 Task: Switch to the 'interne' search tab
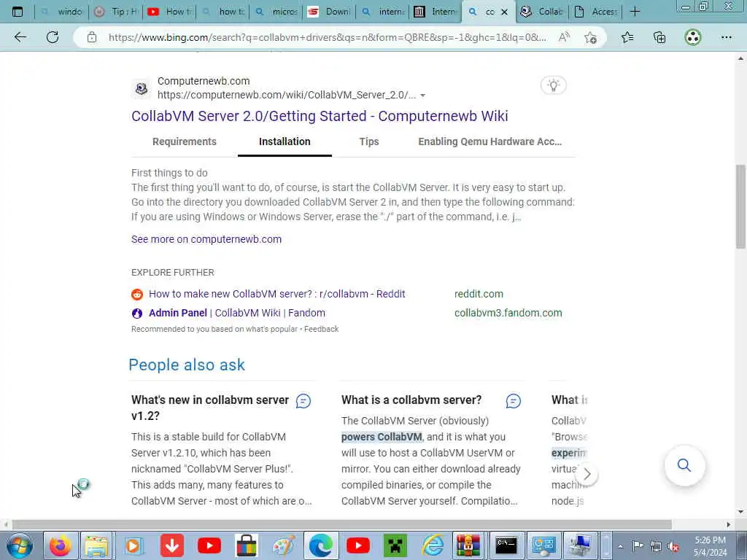383,12
